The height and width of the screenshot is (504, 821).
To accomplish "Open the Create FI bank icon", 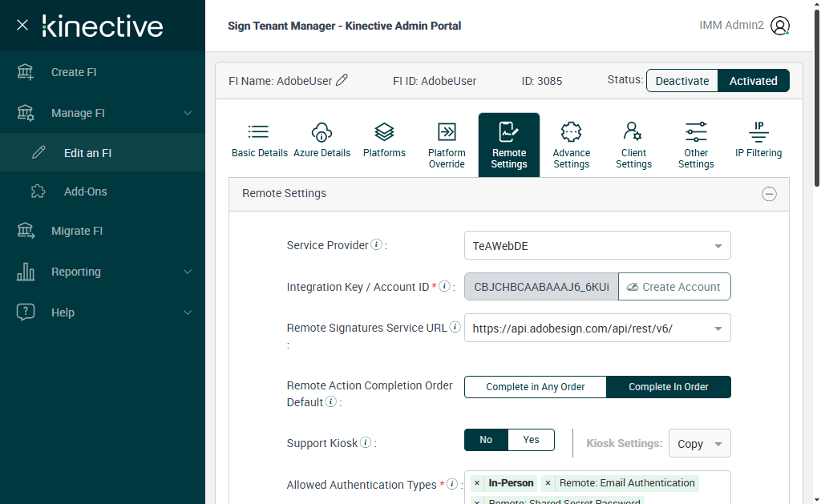I will point(25,71).
